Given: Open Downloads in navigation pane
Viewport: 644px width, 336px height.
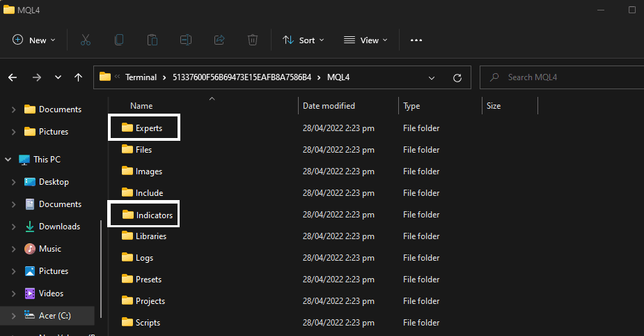Looking at the screenshot, I should (52, 226).
